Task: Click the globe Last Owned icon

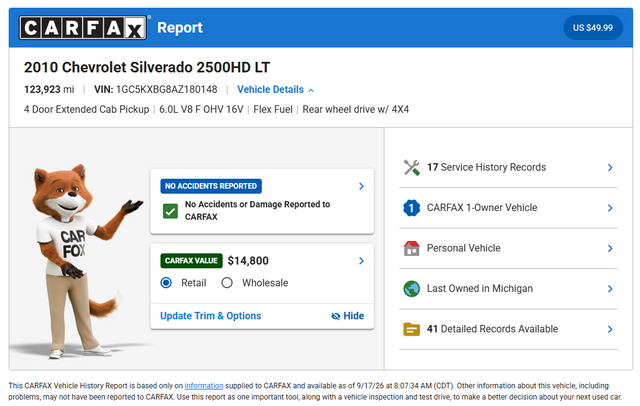Action: coord(411,288)
